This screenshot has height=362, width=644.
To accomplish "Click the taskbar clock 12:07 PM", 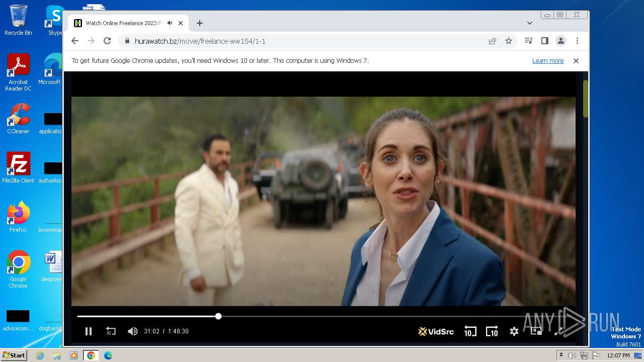I will click(618, 355).
